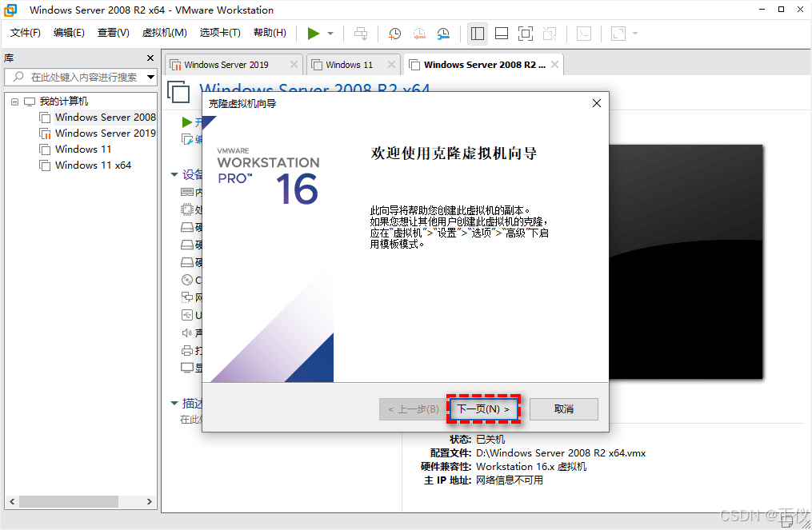Click the green start VM arrow in summary
The width and height of the screenshot is (812, 530).
point(187,122)
